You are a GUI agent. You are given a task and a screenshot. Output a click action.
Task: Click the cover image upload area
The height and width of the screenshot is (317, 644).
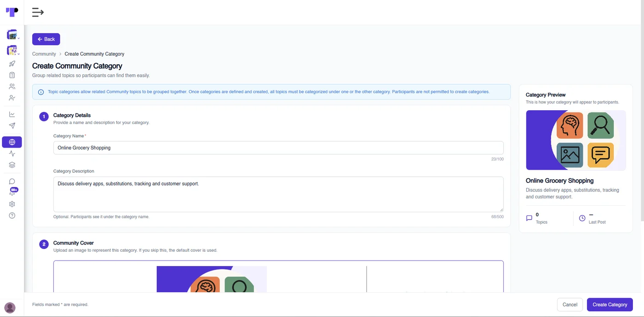click(x=278, y=277)
